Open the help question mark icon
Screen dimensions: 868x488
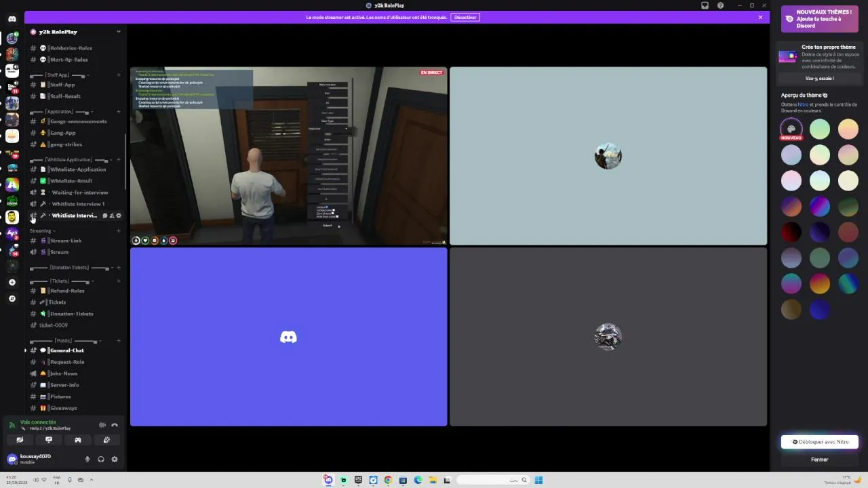point(720,5)
